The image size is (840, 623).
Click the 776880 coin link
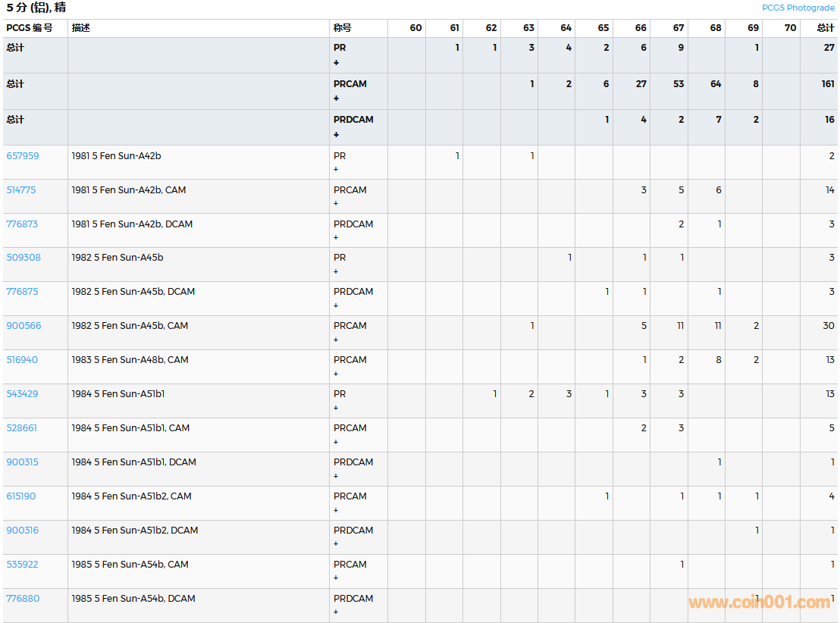coord(23,599)
